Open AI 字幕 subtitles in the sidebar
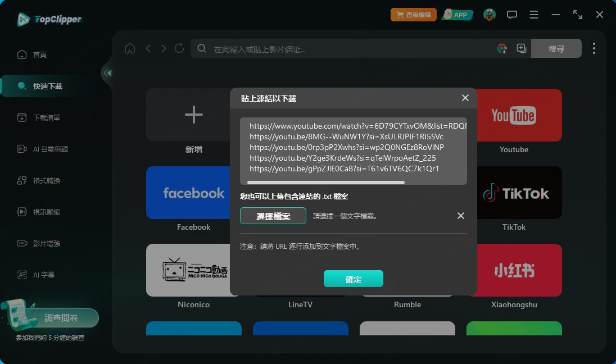Viewport: 616px width, 364px height. point(36,275)
